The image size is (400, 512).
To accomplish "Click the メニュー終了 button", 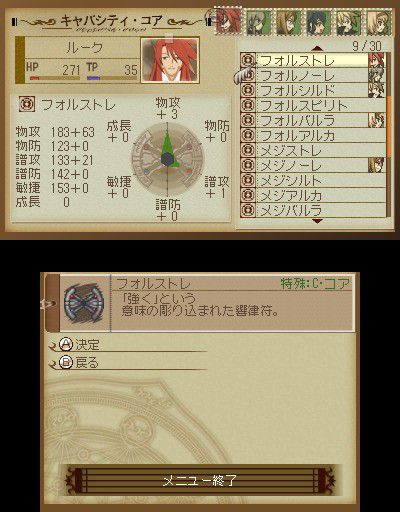I will 200,480.
